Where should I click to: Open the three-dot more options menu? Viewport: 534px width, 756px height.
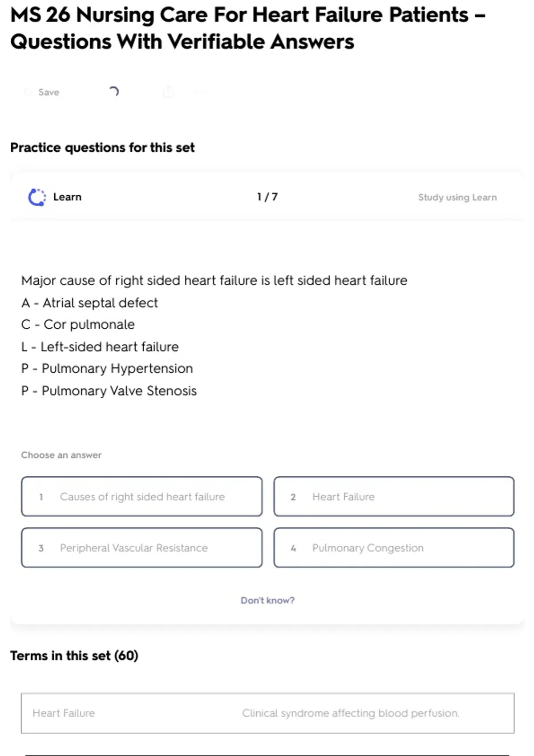pyautogui.click(x=200, y=92)
